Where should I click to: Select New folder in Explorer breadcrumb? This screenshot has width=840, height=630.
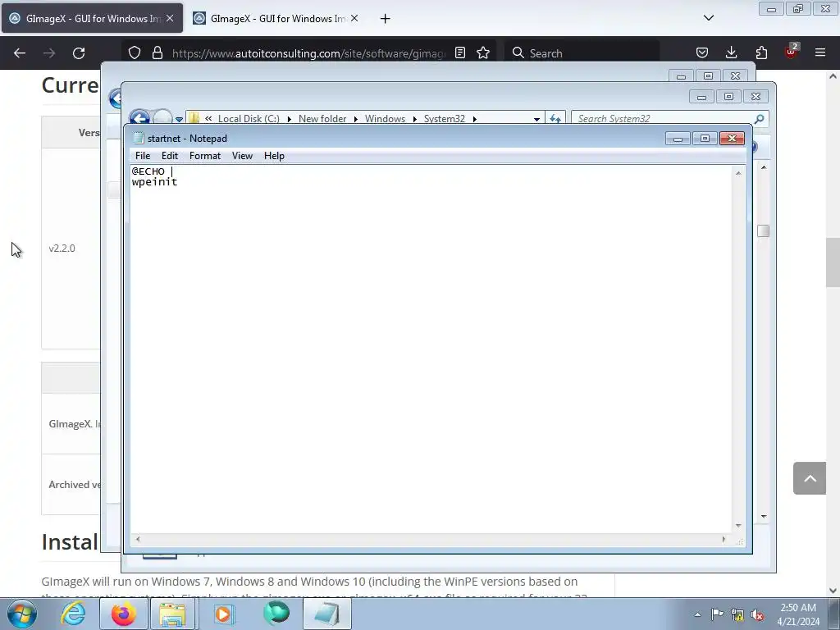pos(322,119)
